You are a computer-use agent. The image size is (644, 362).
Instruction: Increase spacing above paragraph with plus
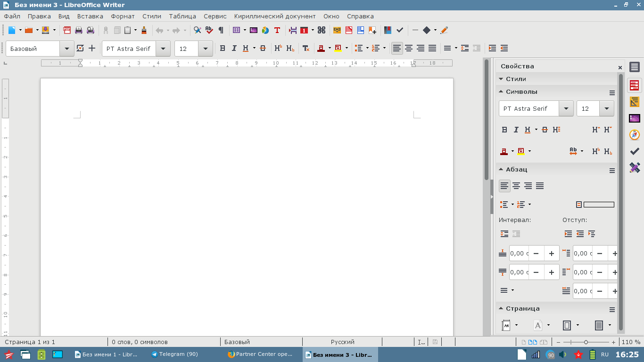[x=552, y=253]
